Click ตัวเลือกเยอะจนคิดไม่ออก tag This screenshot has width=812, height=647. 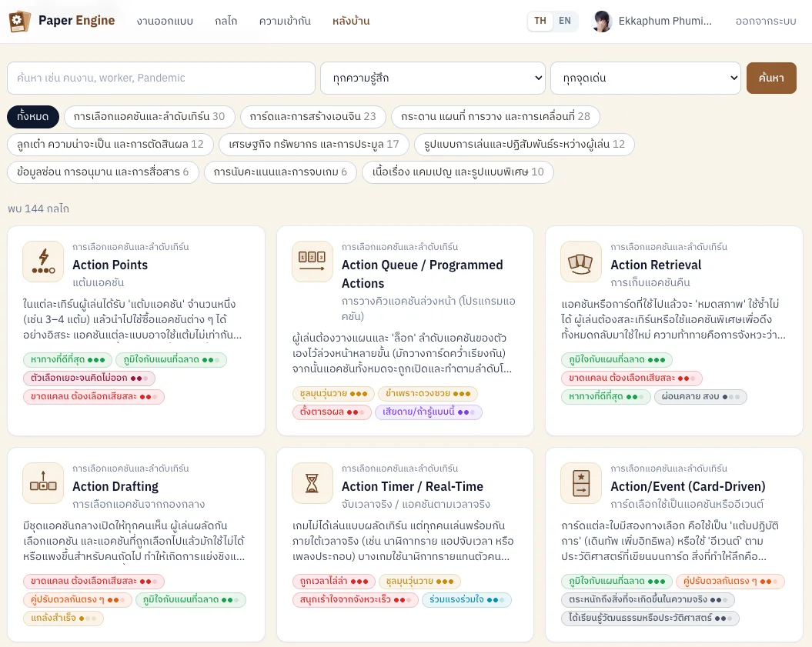pos(89,379)
